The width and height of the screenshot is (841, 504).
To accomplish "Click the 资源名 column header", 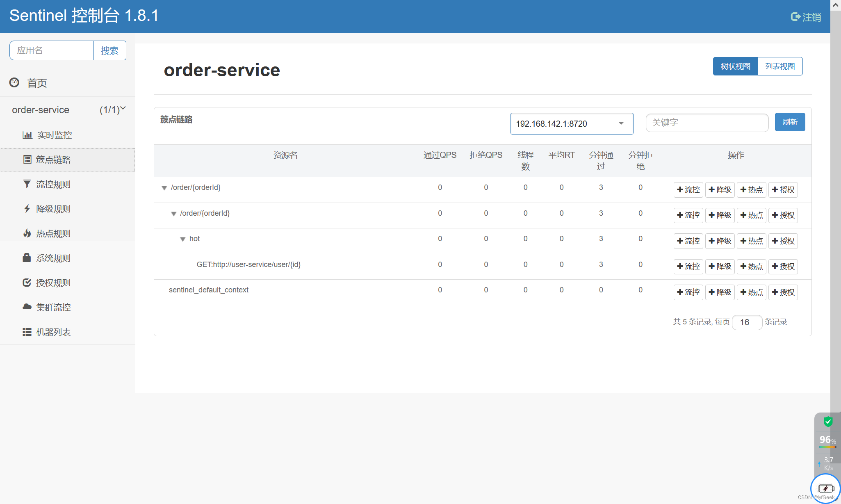I will click(285, 155).
